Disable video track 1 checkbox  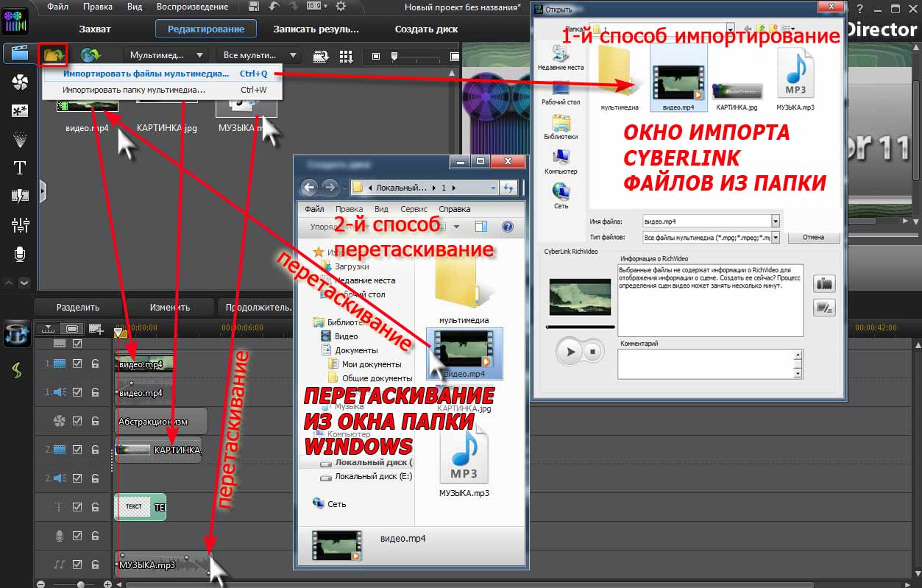[x=77, y=363]
